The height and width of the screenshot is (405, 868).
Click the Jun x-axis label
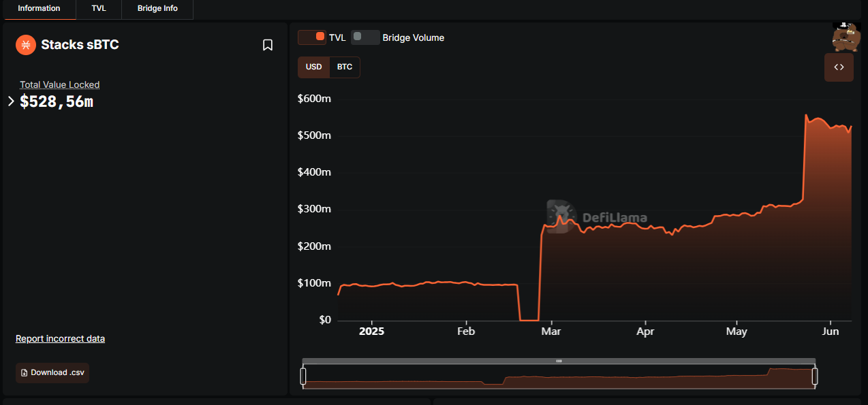tap(831, 331)
